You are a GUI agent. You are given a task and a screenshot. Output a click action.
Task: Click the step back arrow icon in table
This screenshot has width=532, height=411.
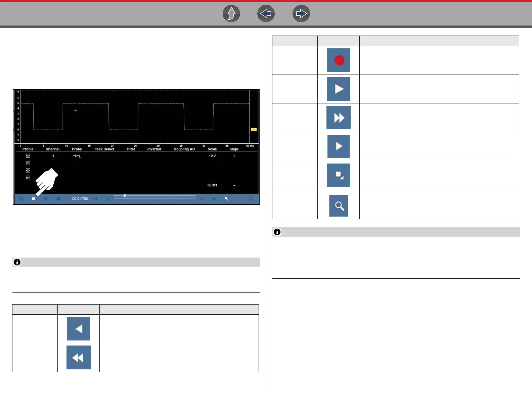(x=79, y=329)
